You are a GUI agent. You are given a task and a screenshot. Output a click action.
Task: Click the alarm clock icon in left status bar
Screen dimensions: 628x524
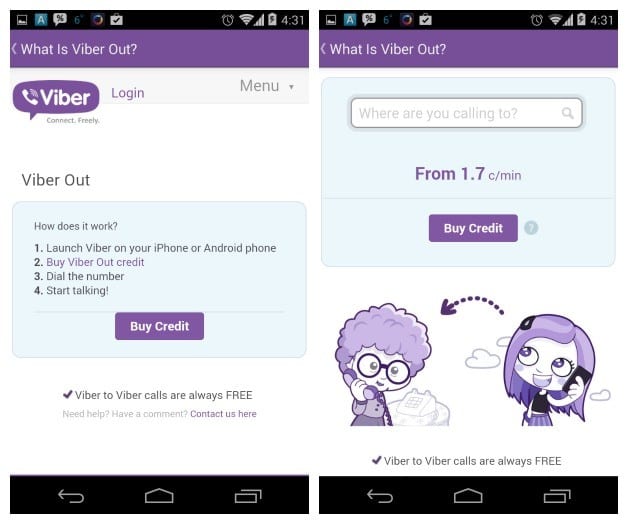[227, 20]
